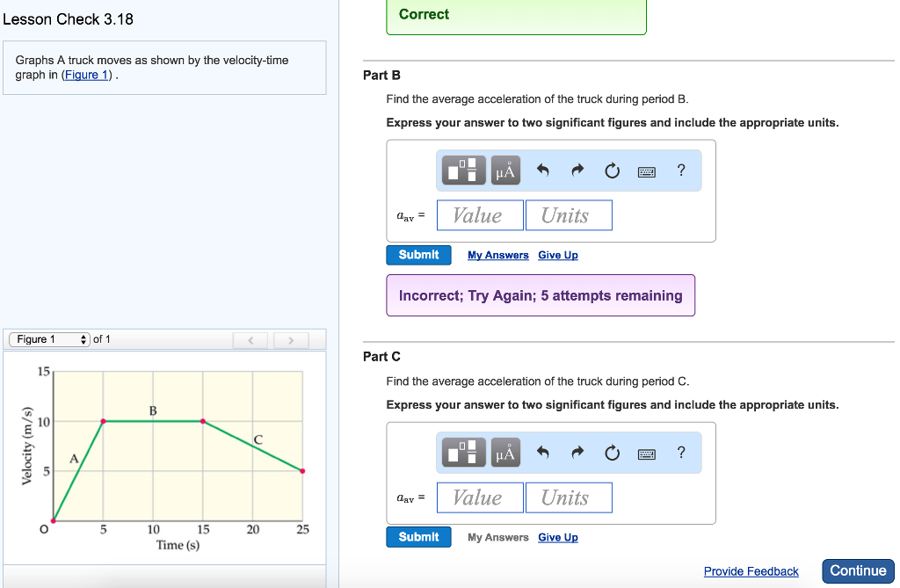Open the units (μÅ) menu in Part C

click(x=505, y=452)
